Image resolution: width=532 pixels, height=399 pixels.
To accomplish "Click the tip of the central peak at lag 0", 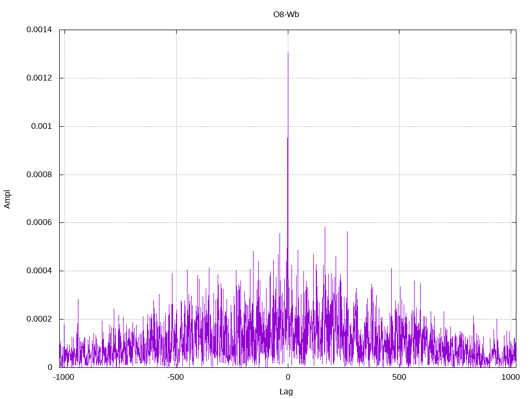I will click(x=288, y=53).
